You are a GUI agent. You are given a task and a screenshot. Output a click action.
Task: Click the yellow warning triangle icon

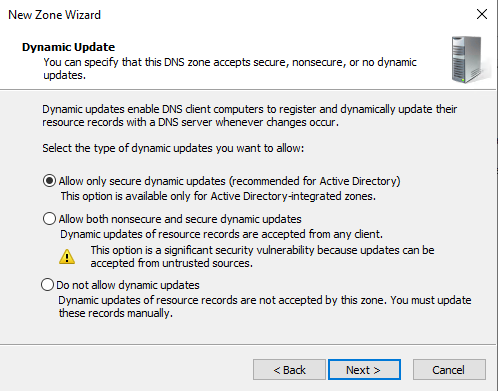click(67, 257)
